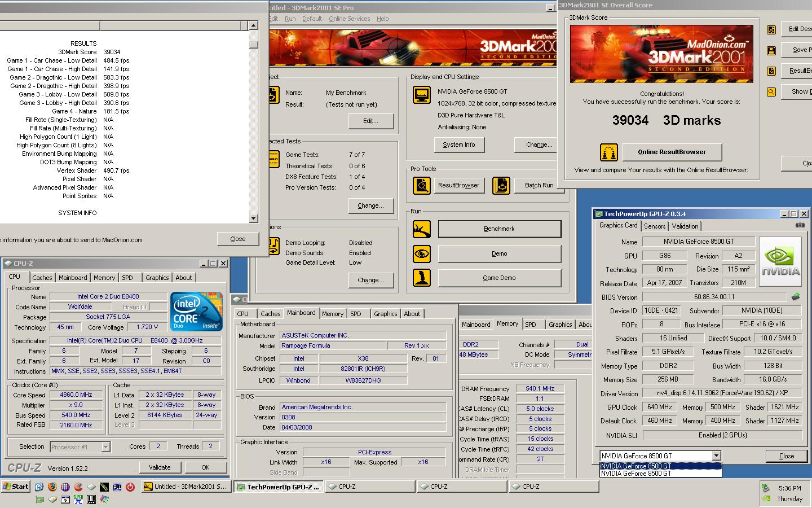
Task: Click the Close button in GPU-Z
Action: [786, 456]
